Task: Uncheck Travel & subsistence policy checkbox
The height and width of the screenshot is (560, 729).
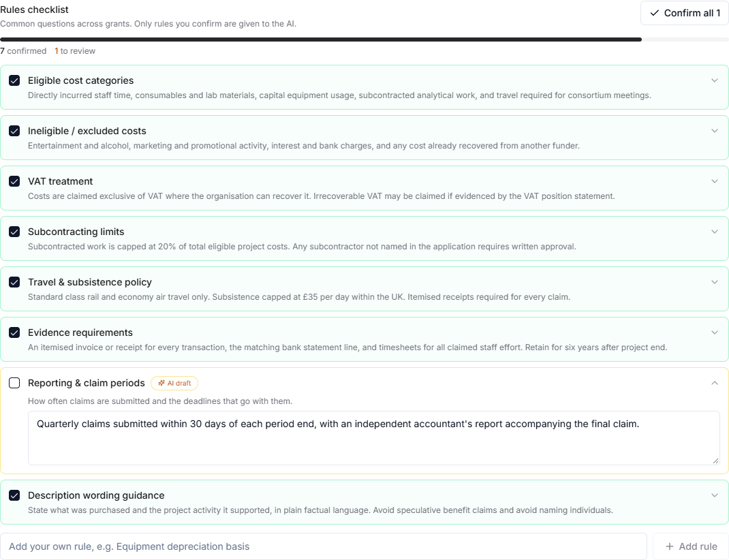Action: 14,282
